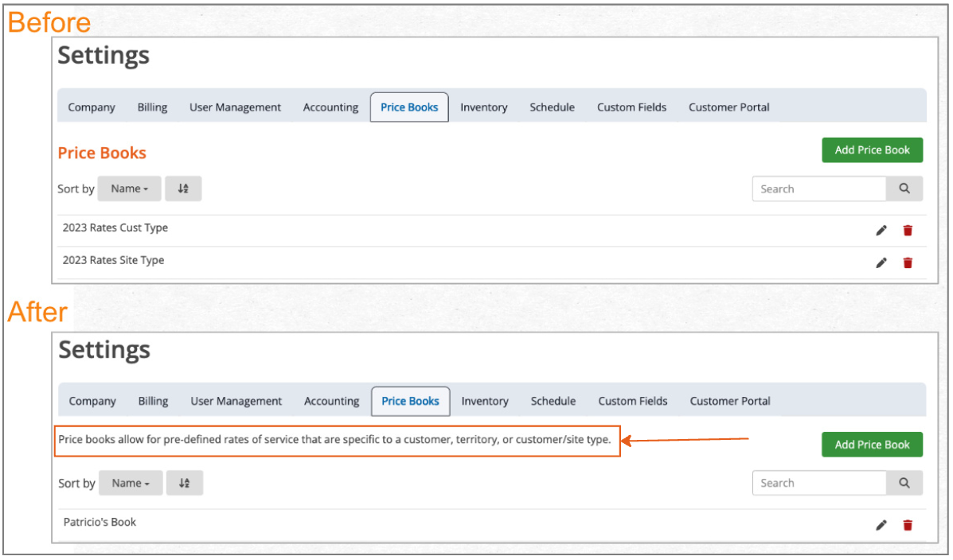
Task: Open the Patricio's Book list row
Action: click(492, 525)
